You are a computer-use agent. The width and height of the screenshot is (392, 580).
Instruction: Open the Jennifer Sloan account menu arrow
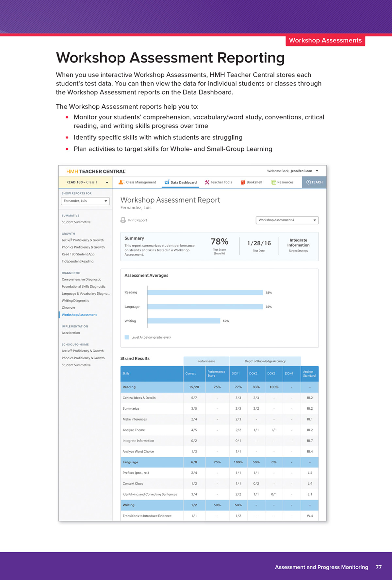click(x=317, y=171)
